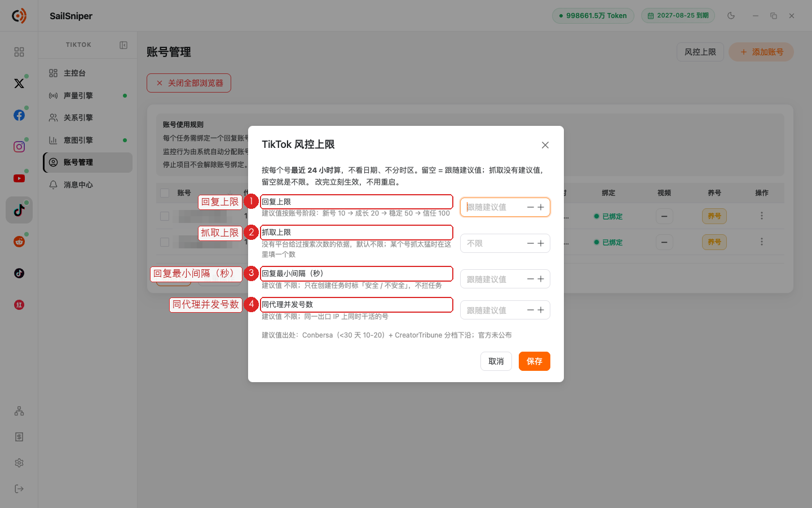
Task: Select 账号管理 in the sidebar
Action: point(88,163)
